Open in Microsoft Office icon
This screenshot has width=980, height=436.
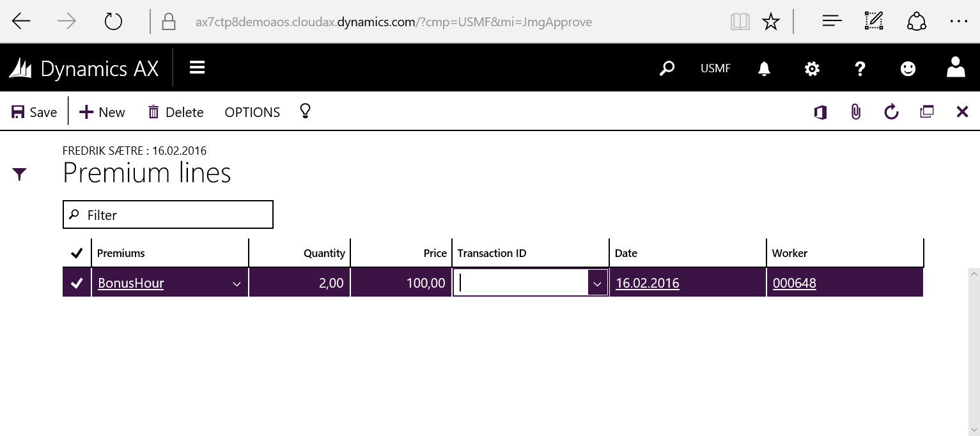[820, 113]
